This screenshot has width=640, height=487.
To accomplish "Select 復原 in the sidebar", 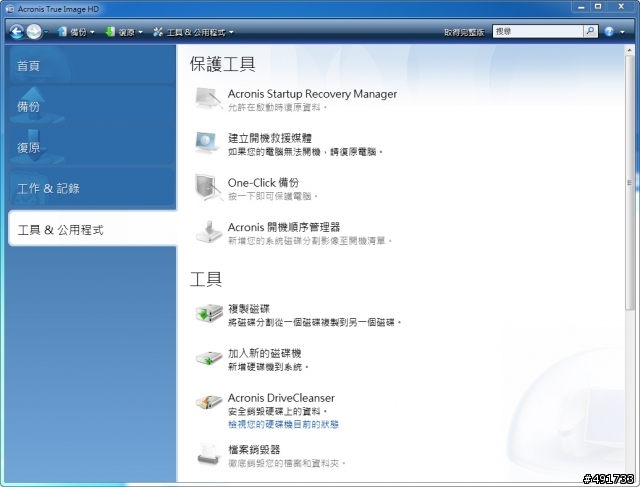I will point(92,146).
